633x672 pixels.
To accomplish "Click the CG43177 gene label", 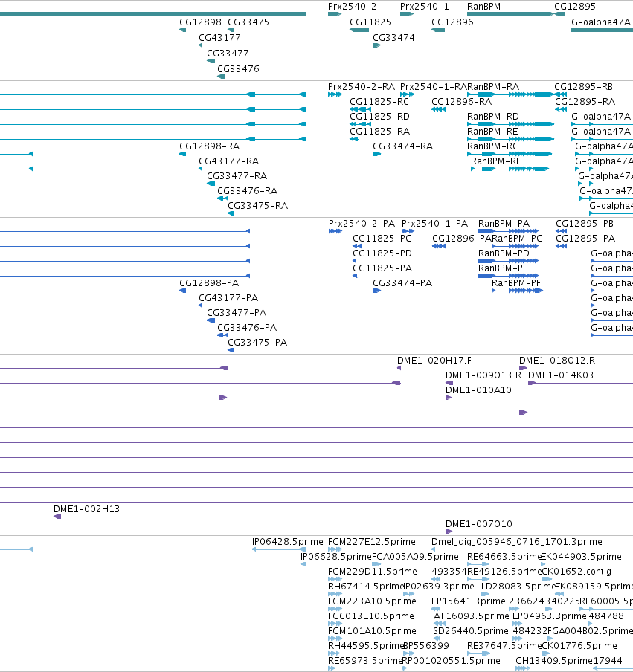I will pos(219,38).
